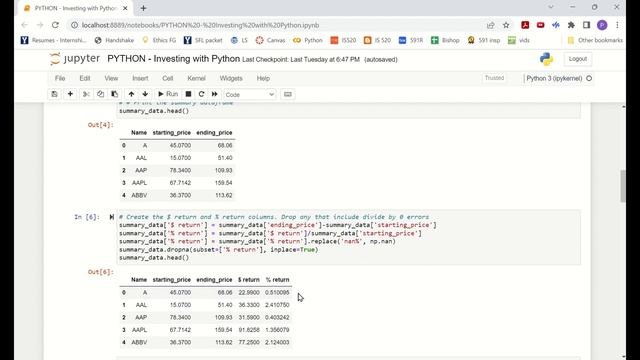Image resolution: width=640 pixels, height=360 pixels.
Task: Open the command palette keyboard icon
Action: click(x=288, y=94)
